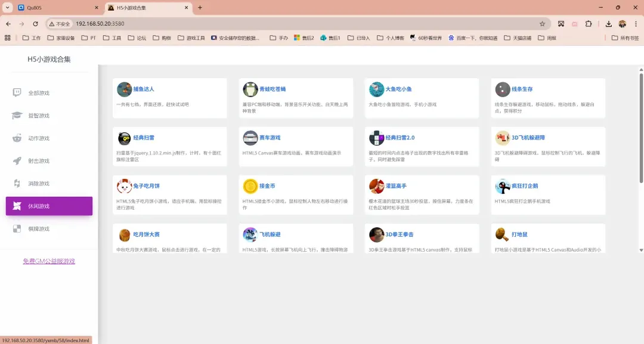Switch to the 射击游戏 category
This screenshot has width=644, height=344.
[39, 161]
